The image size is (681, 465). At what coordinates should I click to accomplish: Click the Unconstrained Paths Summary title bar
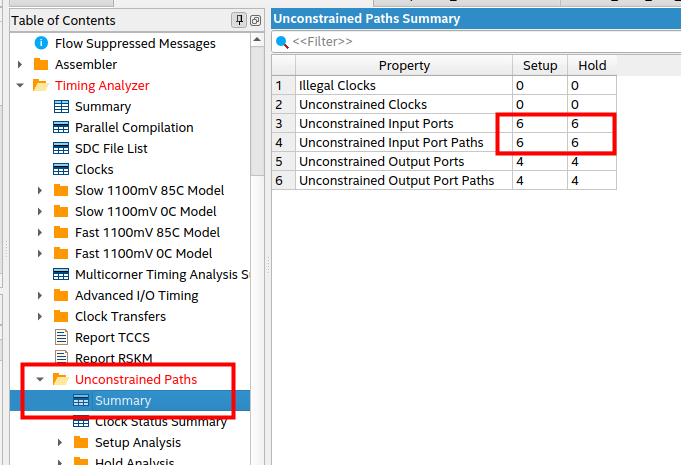476,19
